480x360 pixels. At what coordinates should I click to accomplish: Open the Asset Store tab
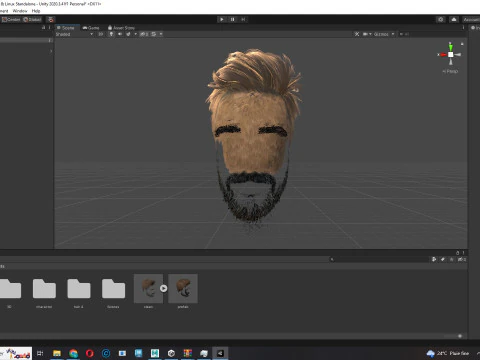click(121, 28)
